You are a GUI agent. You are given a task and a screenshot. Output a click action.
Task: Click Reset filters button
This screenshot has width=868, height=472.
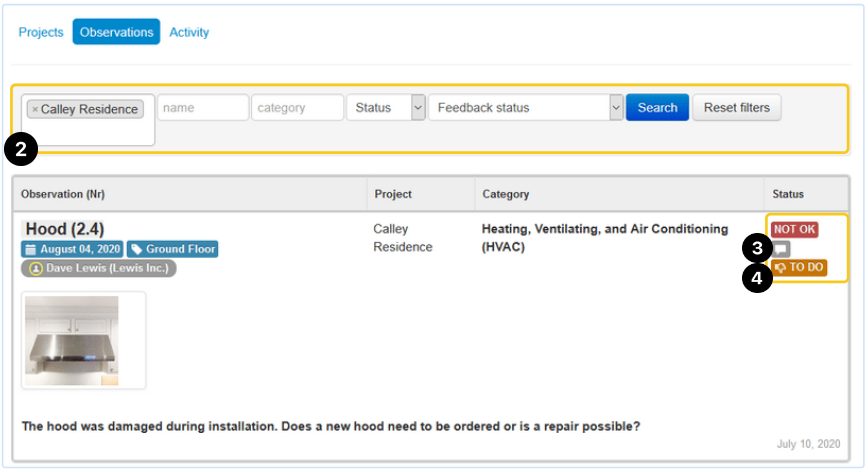click(736, 108)
